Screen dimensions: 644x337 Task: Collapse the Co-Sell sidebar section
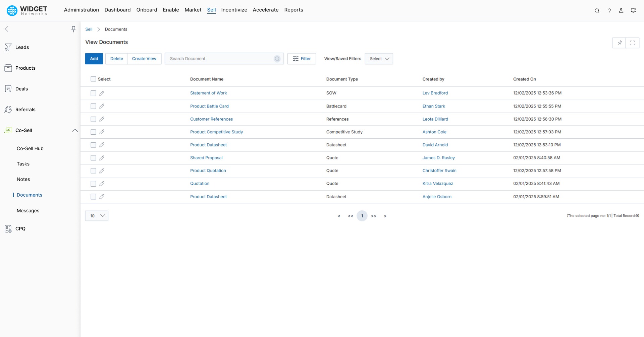75,130
